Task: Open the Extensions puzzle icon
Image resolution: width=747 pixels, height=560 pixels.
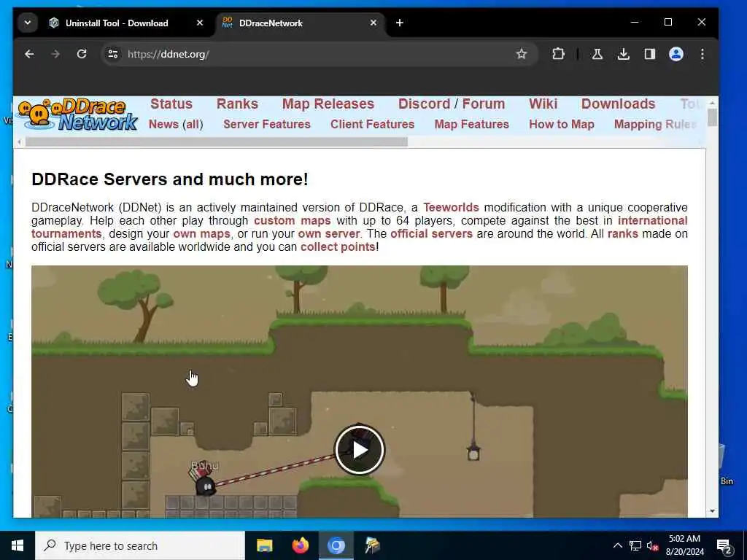Action: (x=558, y=54)
